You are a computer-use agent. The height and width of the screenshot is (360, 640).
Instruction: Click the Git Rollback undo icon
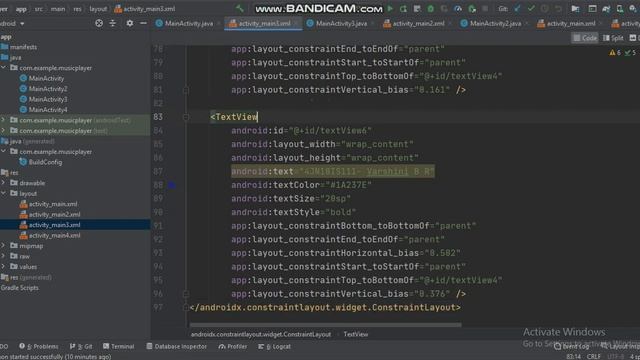[558, 9]
